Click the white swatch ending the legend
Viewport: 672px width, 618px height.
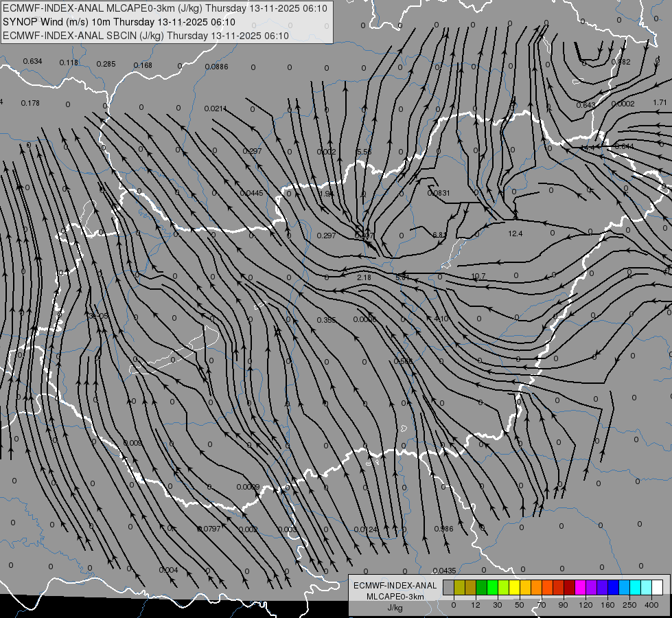[x=657, y=587]
